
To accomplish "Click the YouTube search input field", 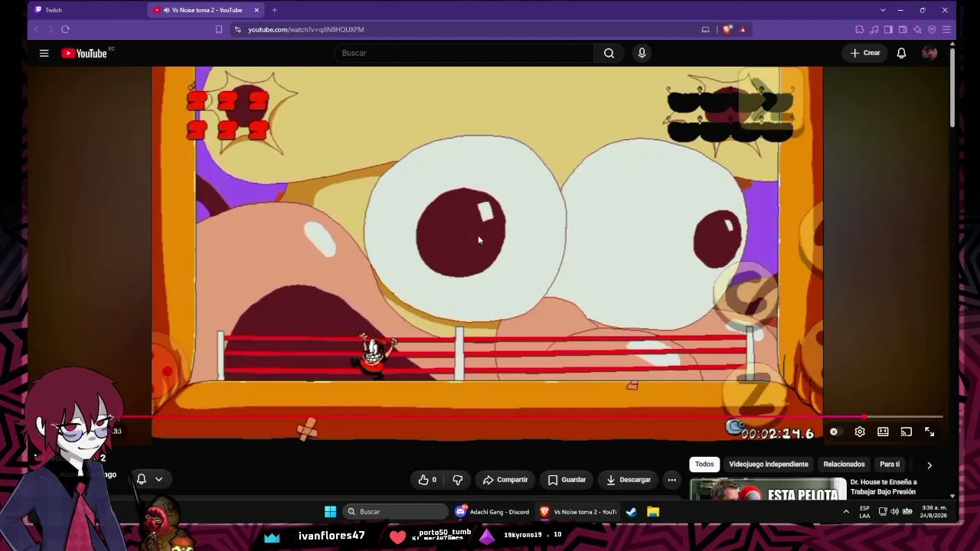I will (x=464, y=53).
